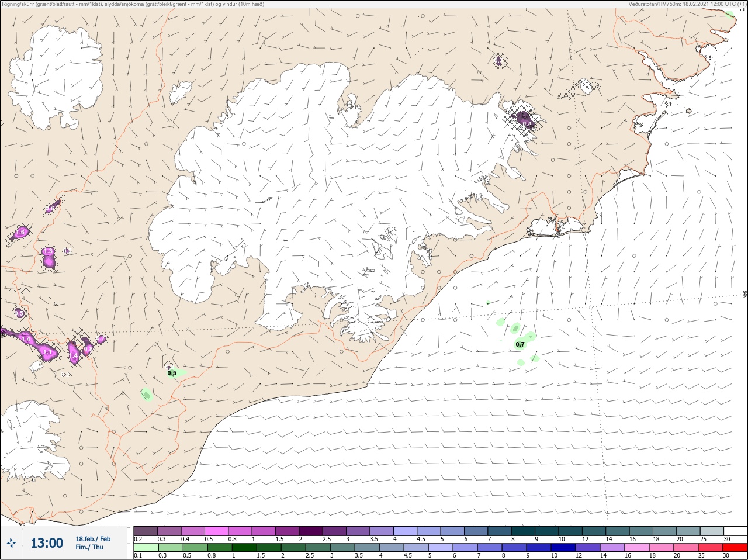Click the Veðurstofan logo icon beside 13:00

point(11,543)
